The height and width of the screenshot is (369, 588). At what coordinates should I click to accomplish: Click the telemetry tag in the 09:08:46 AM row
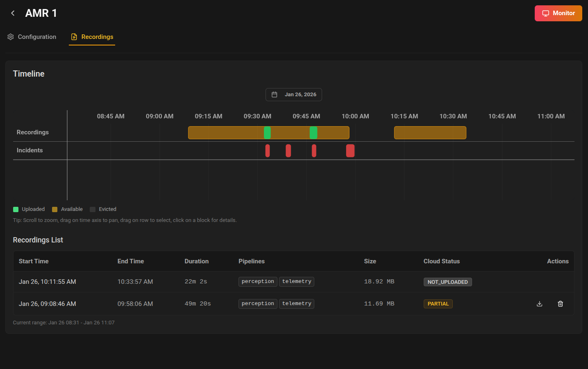(x=297, y=304)
